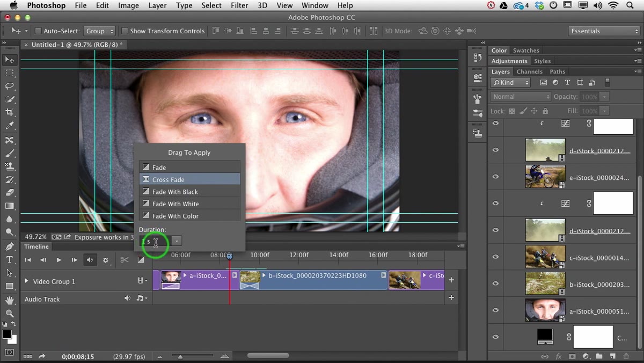Play the timeline
The image size is (644, 363).
59,260
